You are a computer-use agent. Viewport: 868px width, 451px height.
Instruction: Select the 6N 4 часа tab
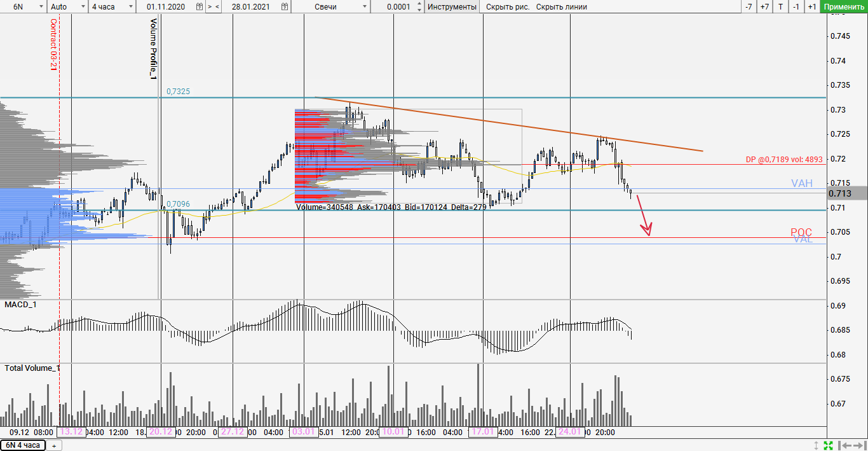(23, 445)
